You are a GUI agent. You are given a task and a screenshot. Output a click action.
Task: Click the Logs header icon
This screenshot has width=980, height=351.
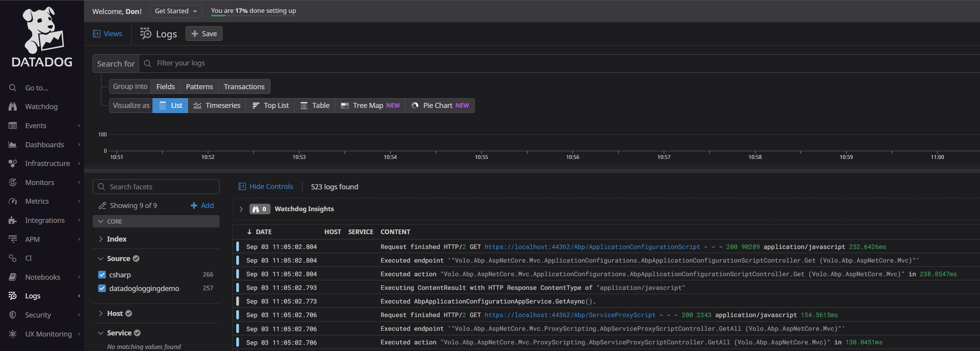146,34
